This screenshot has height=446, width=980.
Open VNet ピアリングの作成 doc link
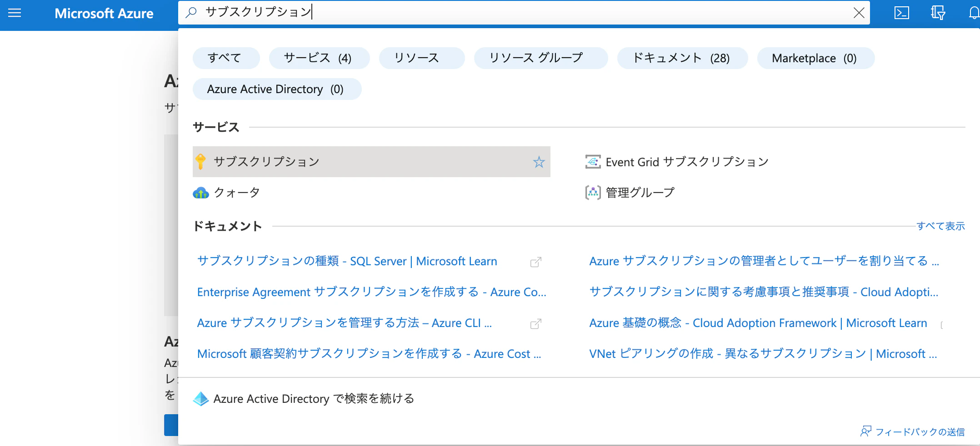coord(763,354)
